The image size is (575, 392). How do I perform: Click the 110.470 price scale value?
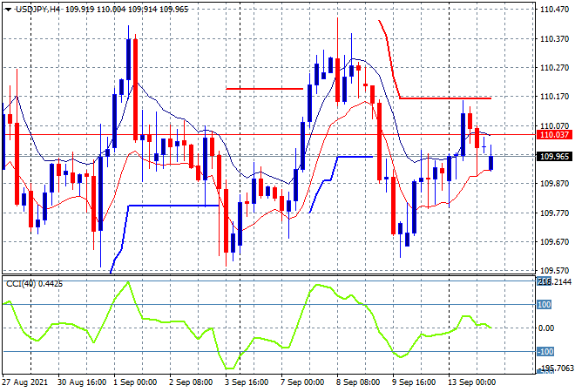click(554, 10)
